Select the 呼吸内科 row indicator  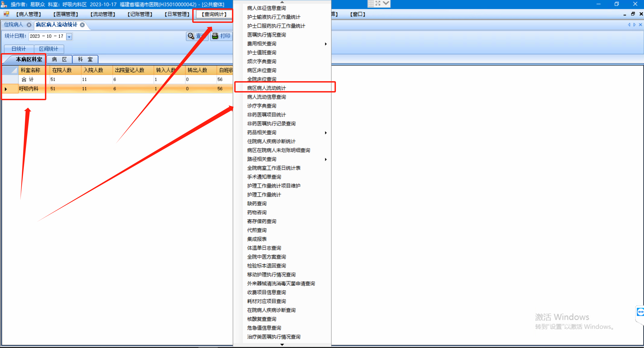pos(6,89)
